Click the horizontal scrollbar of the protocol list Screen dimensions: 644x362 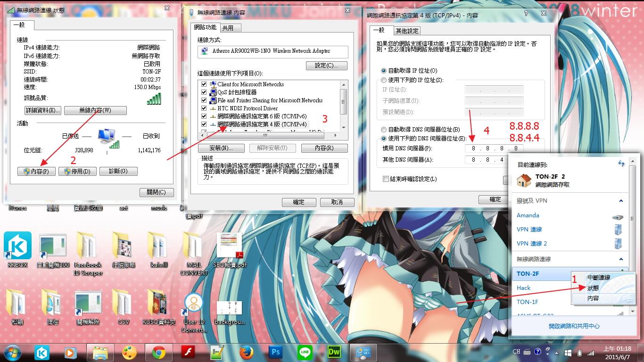(x=269, y=135)
